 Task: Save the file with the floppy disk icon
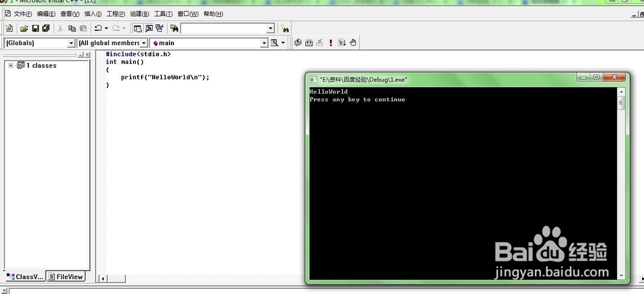(x=35, y=28)
